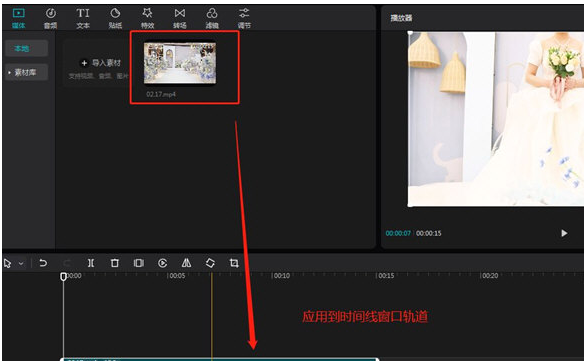The width and height of the screenshot is (584, 361).
Task: Expand the pointer tool dropdown arrow
Action: 21,264
